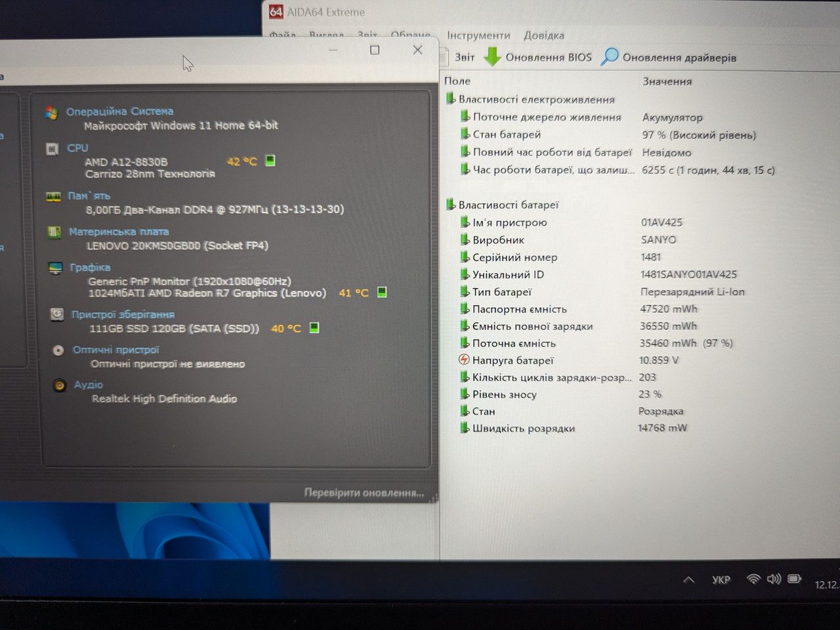
Task: Click the 111GB SSD 120GB (SATA (SSD)) text
Action: point(174,328)
